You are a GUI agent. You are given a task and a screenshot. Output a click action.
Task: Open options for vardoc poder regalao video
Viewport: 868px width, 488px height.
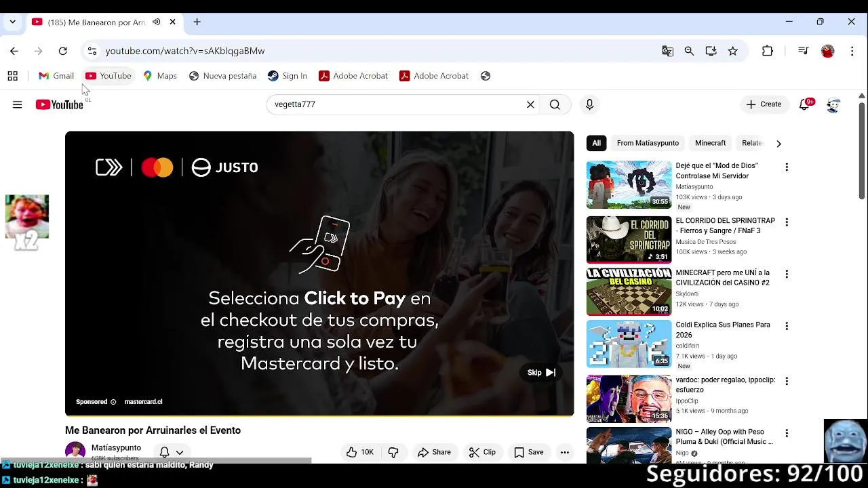click(787, 381)
